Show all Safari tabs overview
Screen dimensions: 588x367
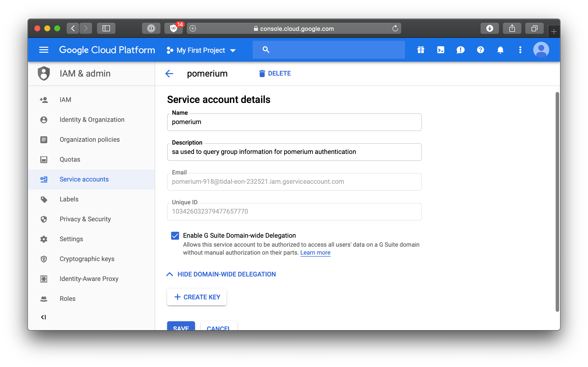click(534, 28)
